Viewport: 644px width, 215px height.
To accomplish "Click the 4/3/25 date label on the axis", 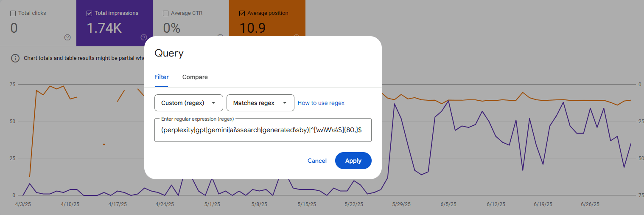I will pyautogui.click(x=23, y=204).
